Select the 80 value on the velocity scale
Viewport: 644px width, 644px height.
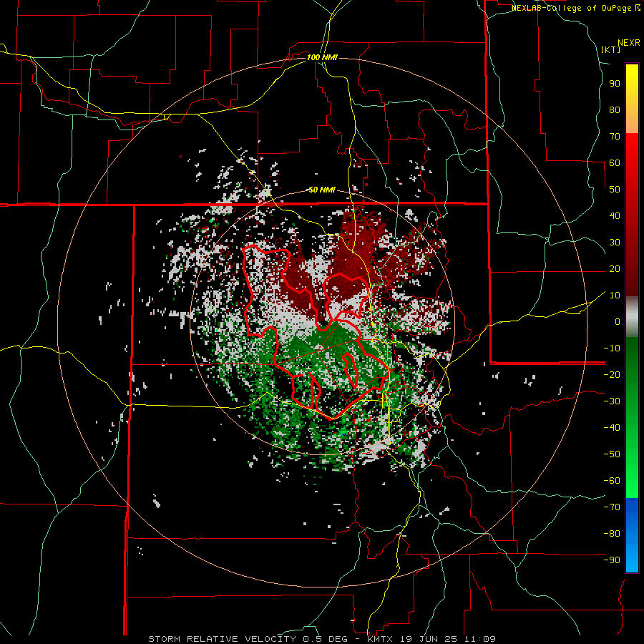(x=615, y=109)
